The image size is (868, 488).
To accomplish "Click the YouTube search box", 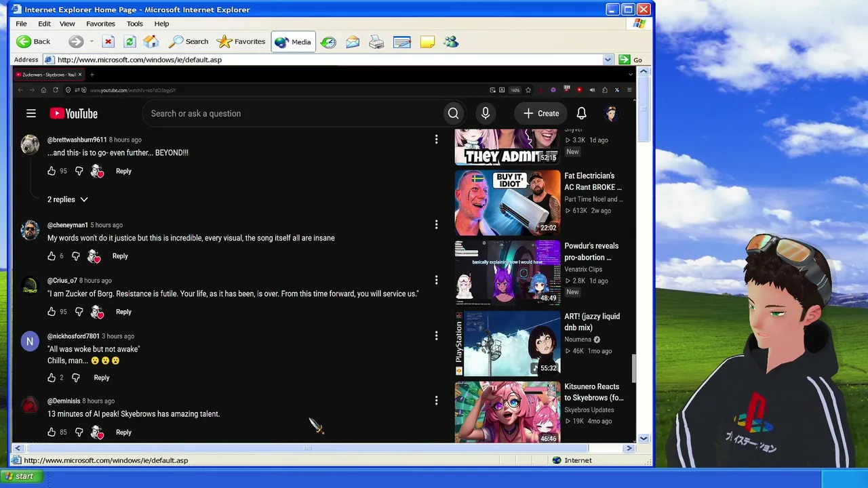I will point(292,113).
